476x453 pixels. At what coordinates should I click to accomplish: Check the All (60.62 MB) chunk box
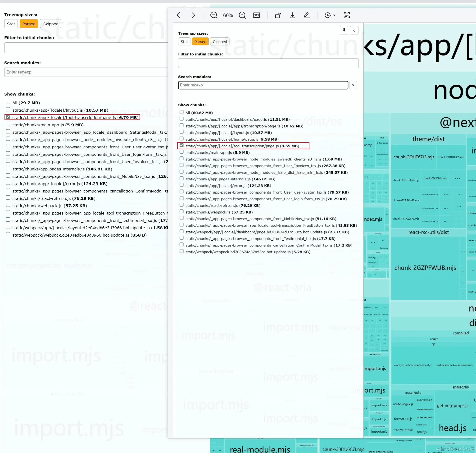(x=181, y=112)
